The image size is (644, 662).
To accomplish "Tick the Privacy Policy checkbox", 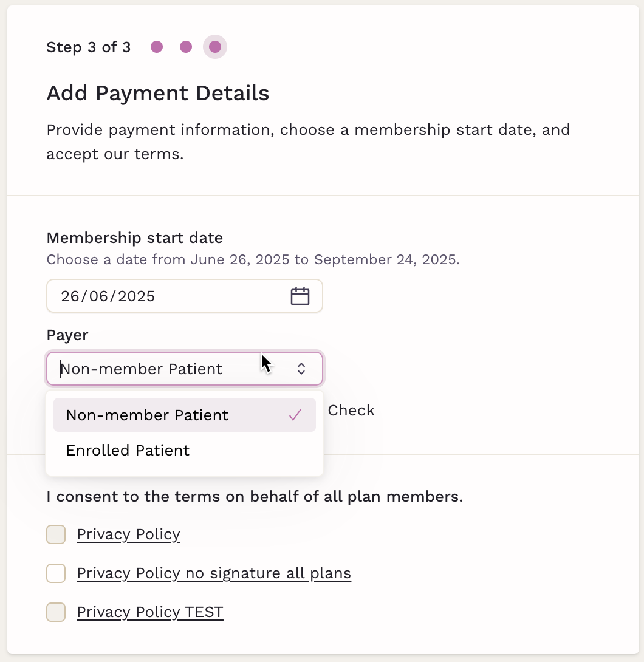I will tap(56, 534).
